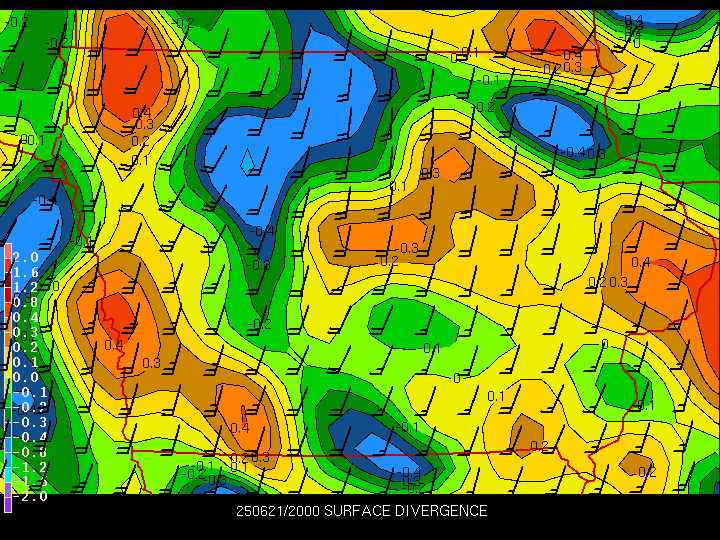The image size is (720, 540).
Task: Click the -0.3 label in central orange area
Action: click(x=409, y=248)
